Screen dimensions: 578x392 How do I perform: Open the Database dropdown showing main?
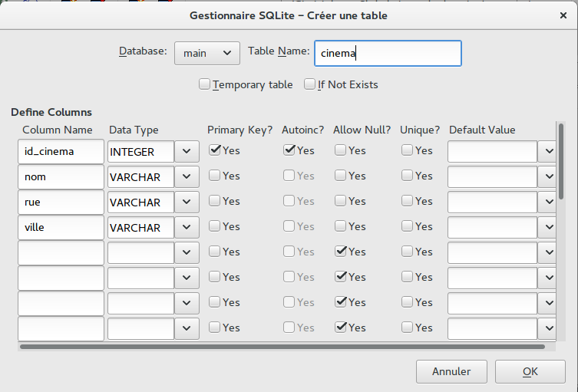pos(206,53)
